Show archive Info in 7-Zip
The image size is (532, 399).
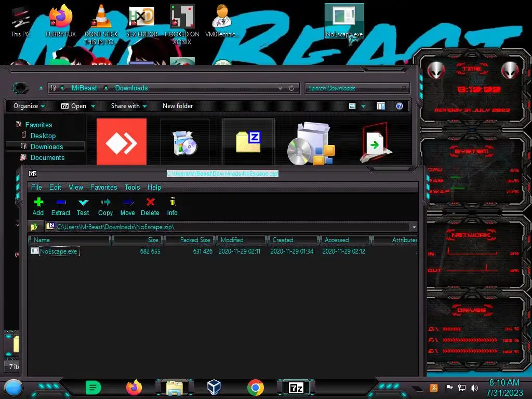(x=172, y=206)
